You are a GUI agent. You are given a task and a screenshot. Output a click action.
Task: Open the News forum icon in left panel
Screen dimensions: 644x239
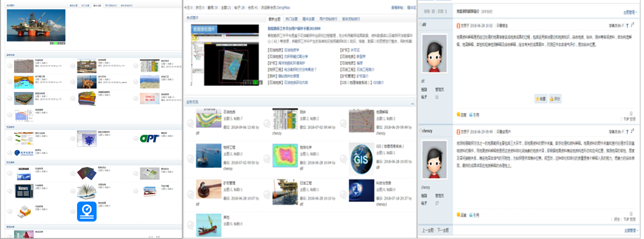point(24,191)
